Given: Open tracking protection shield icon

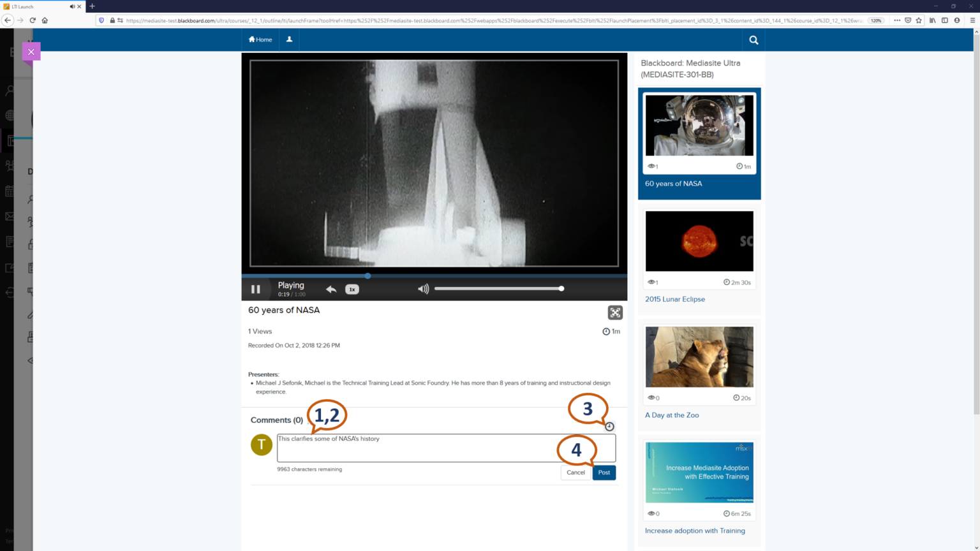Looking at the screenshot, I should click(x=101, y=20).
